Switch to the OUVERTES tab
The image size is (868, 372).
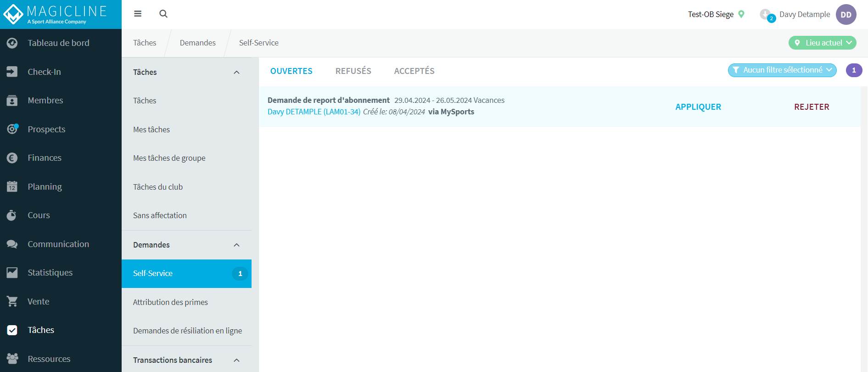tap(291, 71)
